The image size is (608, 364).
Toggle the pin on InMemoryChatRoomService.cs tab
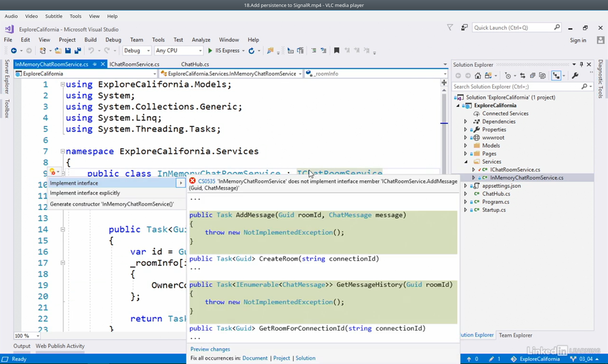click(94, 64)
